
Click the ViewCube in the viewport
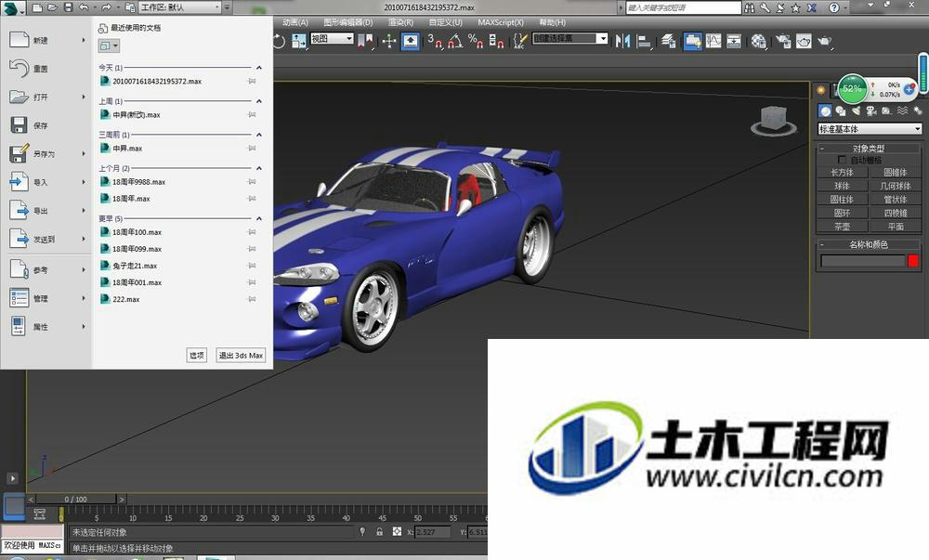[x=774, y=120]
